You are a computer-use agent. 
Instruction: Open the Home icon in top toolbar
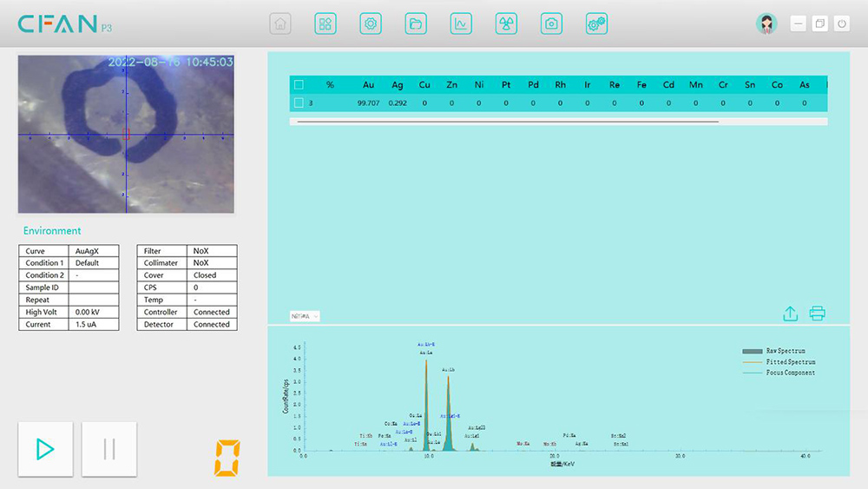tap(280, 23)
